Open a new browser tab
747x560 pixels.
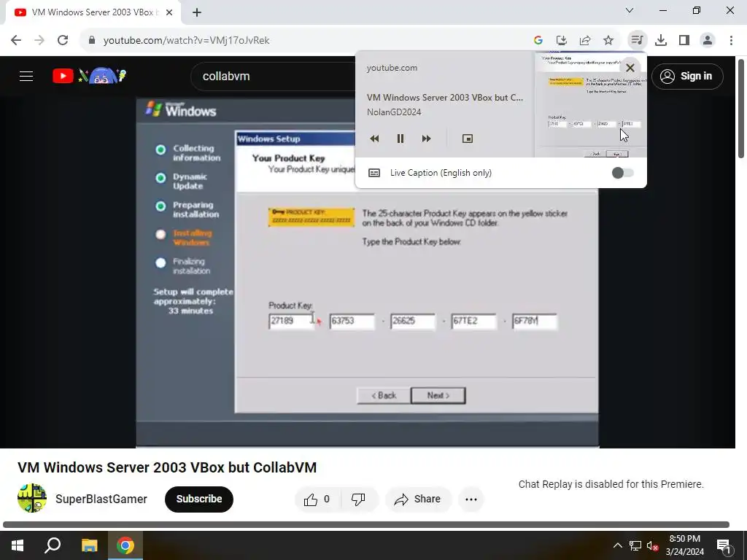pos(197,12)
